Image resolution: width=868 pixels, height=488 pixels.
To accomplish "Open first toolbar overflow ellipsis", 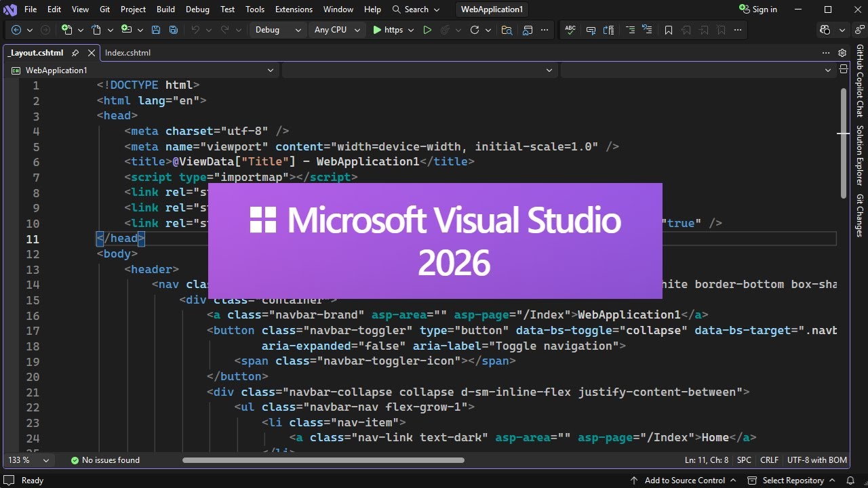I will click(545, 30).
